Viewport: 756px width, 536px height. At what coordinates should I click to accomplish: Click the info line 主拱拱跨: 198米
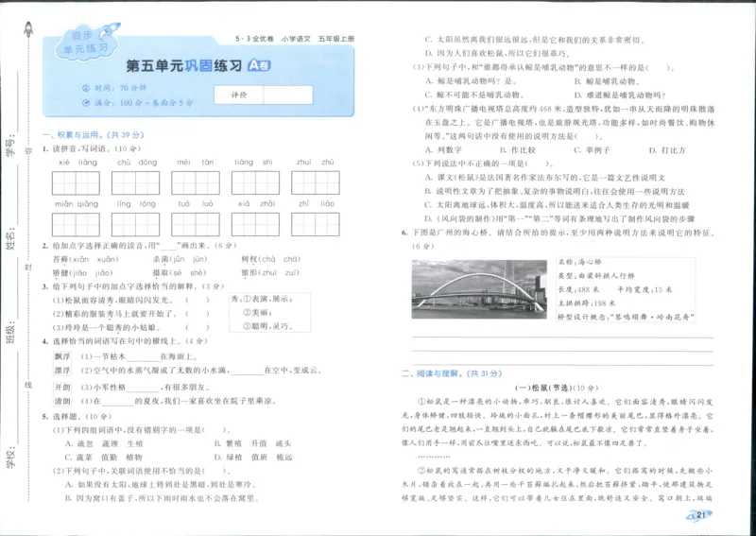tap(586, 303)
